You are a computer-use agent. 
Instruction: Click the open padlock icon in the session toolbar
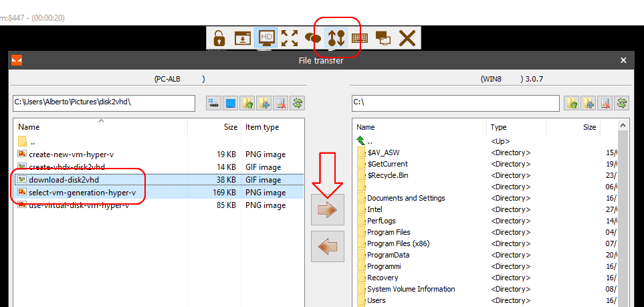click(220, 38)
